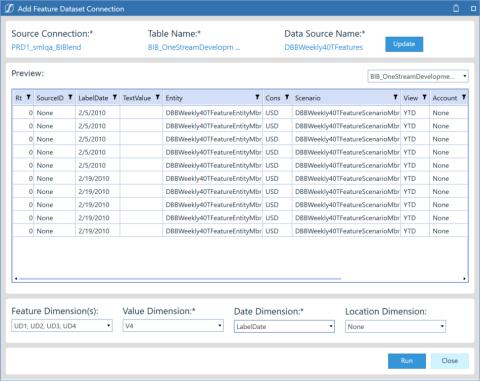
Task: Select first row's DBBWeekly40TFeatureEntityMbr Entity cell
Action: [x=213, y=113]
